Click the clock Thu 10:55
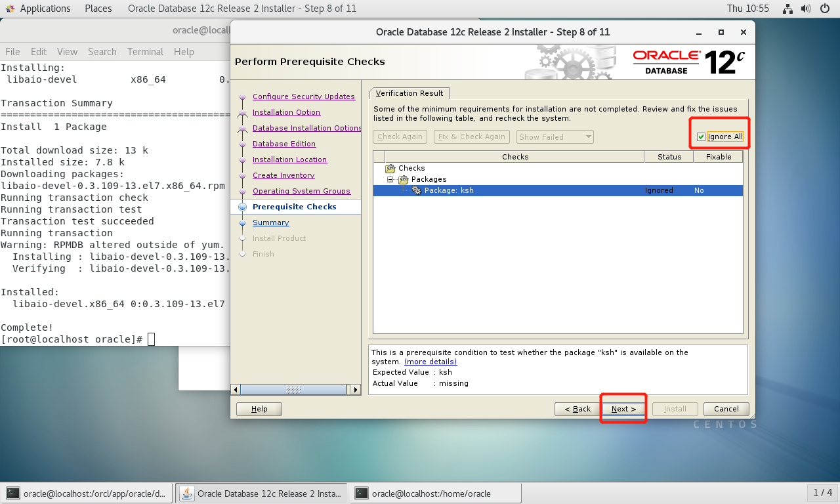Image resolution: width=840 pixels, height=504 pixels. point(748,9)
